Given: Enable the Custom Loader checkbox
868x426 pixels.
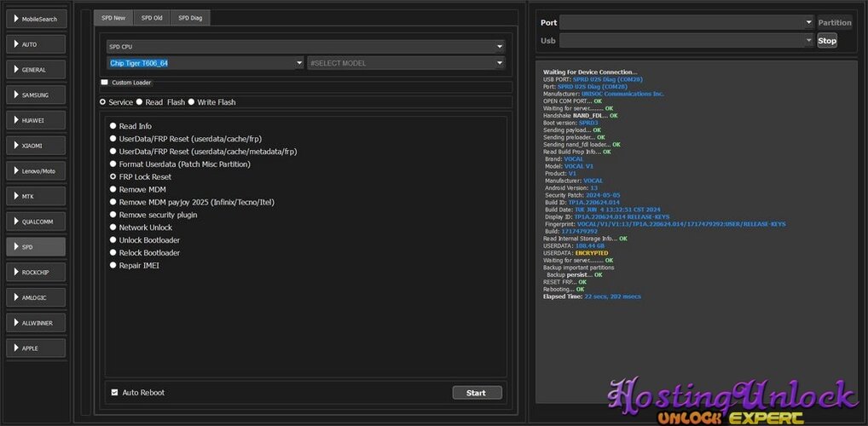Looking at the screenshot, I should point(105,83).
